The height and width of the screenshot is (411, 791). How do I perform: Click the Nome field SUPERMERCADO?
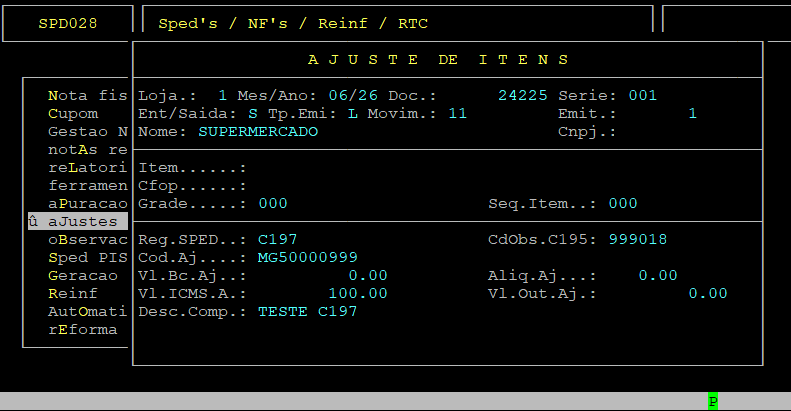(x=258, y=132)
